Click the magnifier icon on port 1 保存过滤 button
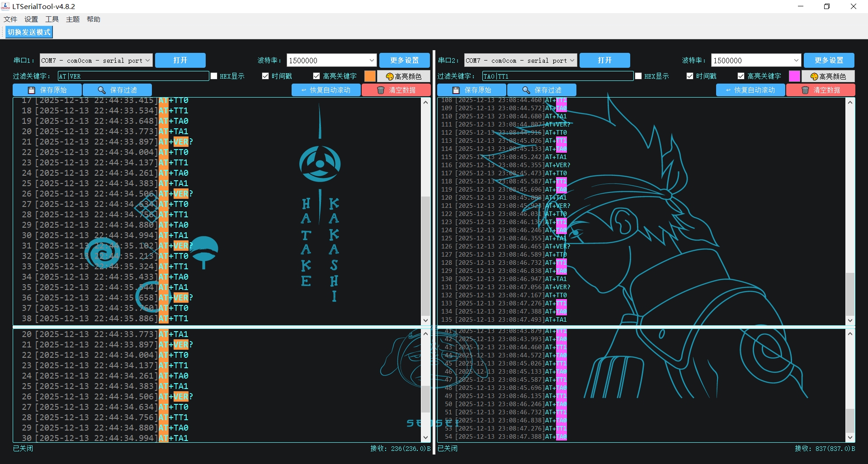The height and width of the screenshot is (464, 868). pyautogui.click(x=102, y=90)
